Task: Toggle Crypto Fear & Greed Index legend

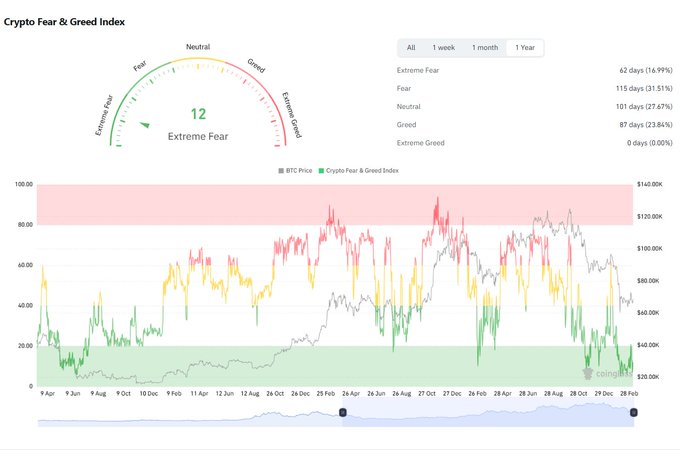Action: [360, 171]
